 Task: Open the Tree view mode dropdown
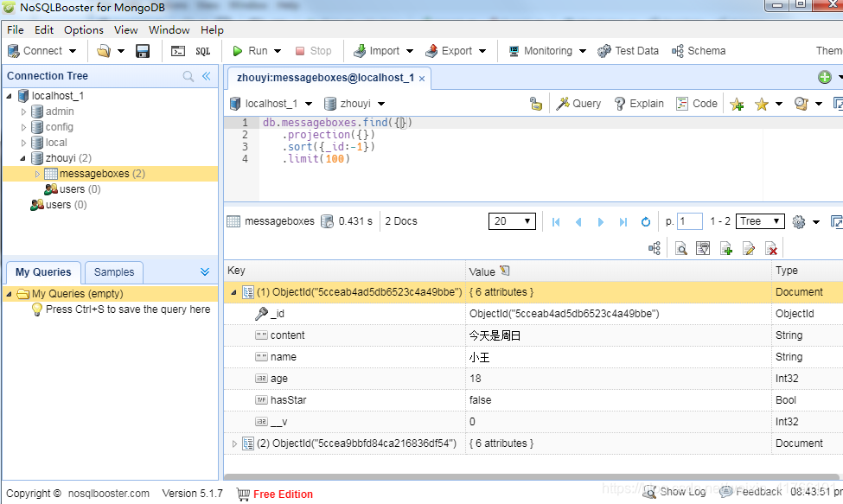[760, 221]
